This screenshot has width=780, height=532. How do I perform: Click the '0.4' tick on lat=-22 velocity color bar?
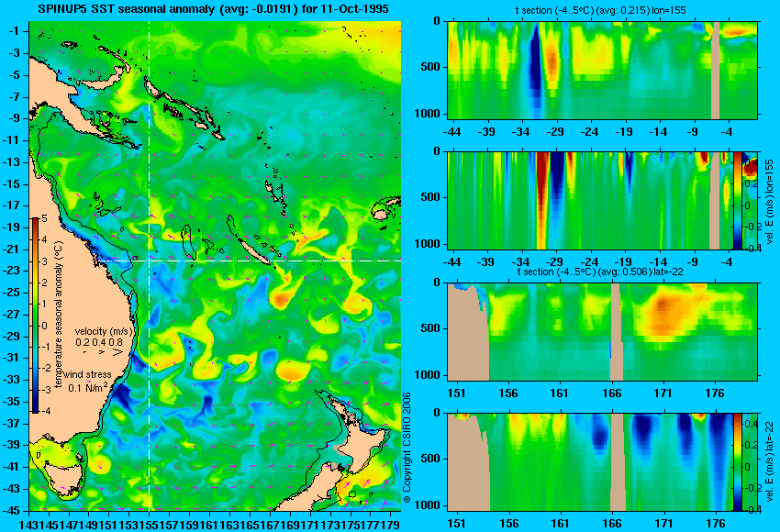751,424
